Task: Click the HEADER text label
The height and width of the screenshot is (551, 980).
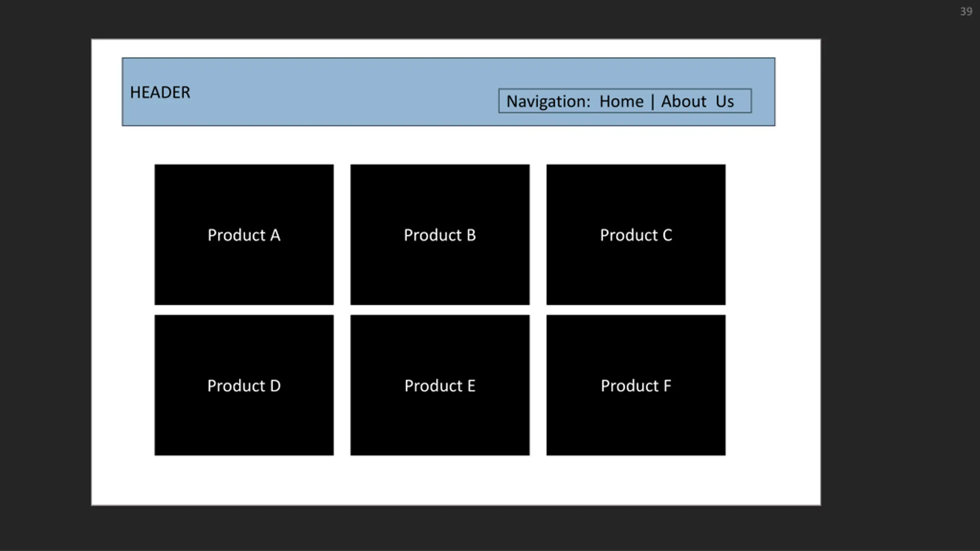Action: pos(160,93)
